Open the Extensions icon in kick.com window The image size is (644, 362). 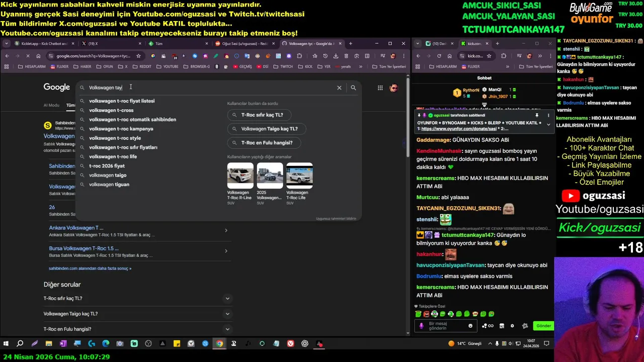pyautogui.click(x=503, y=56)
